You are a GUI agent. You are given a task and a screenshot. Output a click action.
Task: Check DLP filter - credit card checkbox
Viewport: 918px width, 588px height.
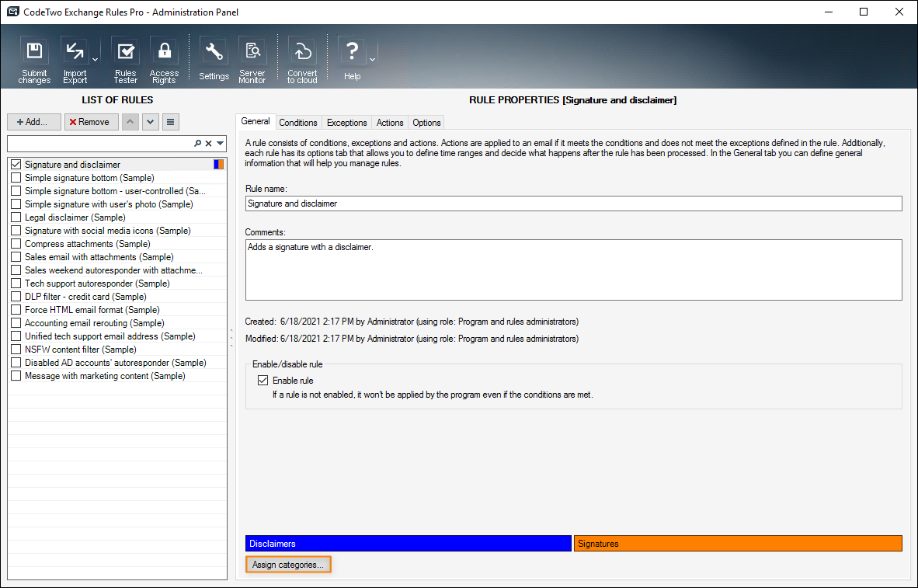[16, 297]
